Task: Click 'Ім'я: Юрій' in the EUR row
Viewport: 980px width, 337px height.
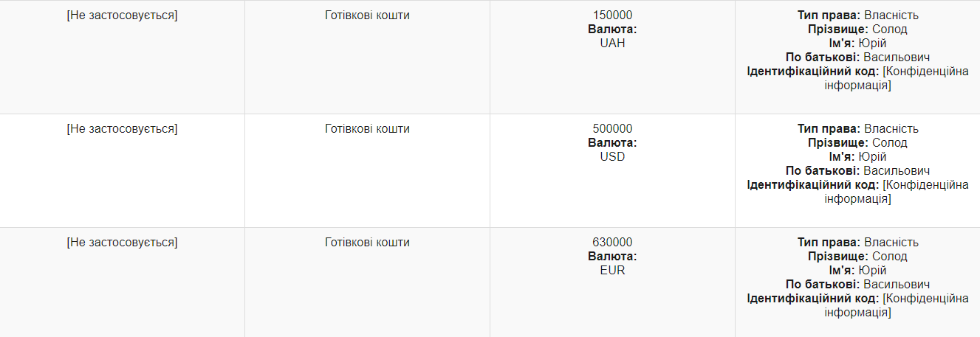Action: [x=858, y=270]
